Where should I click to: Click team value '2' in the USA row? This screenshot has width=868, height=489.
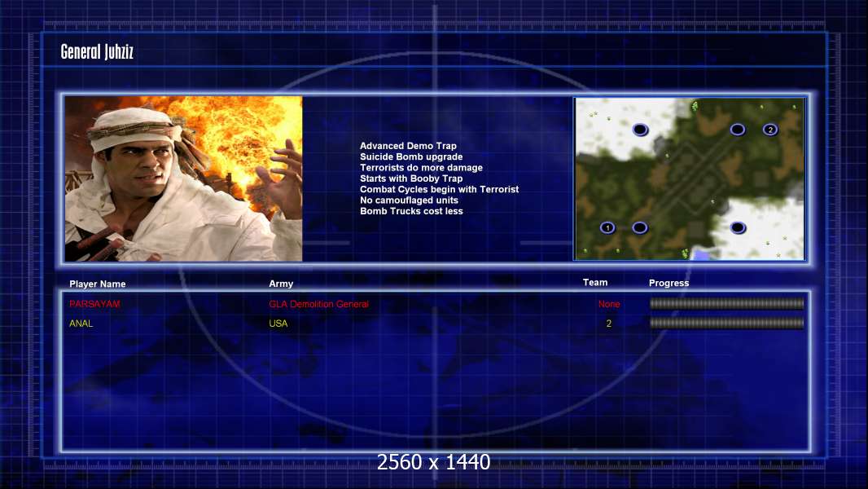point(609,324)
